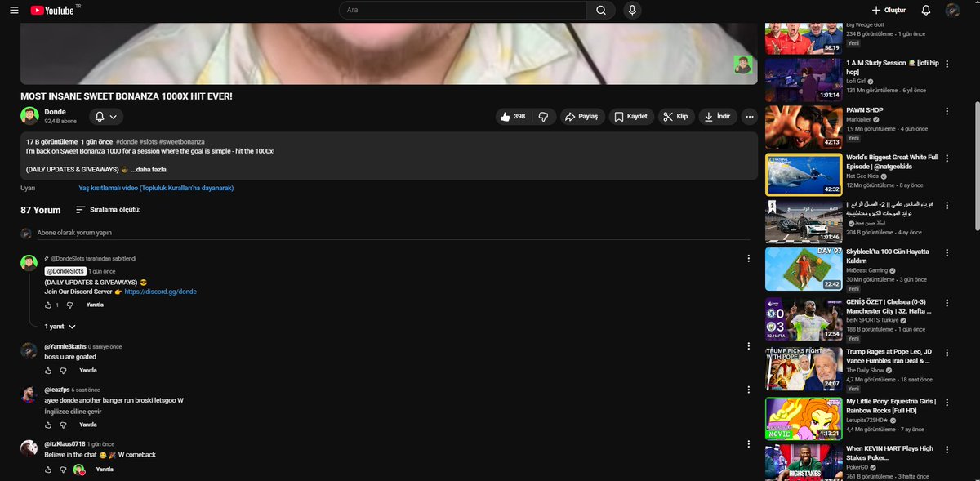The width and height of the screenshot is (980, 481).
Task: Open the @DondeSlots author badge
Action: 65,271
